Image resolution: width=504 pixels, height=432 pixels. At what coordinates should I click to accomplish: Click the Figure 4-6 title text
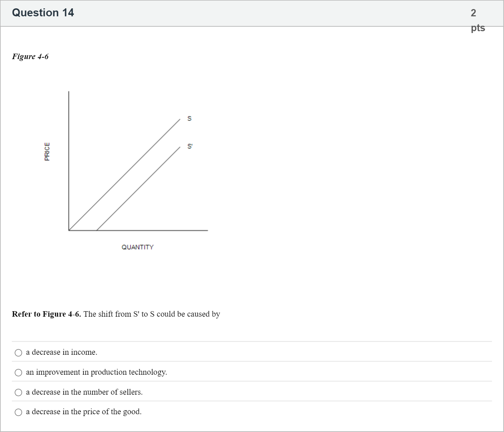point(30,57)
